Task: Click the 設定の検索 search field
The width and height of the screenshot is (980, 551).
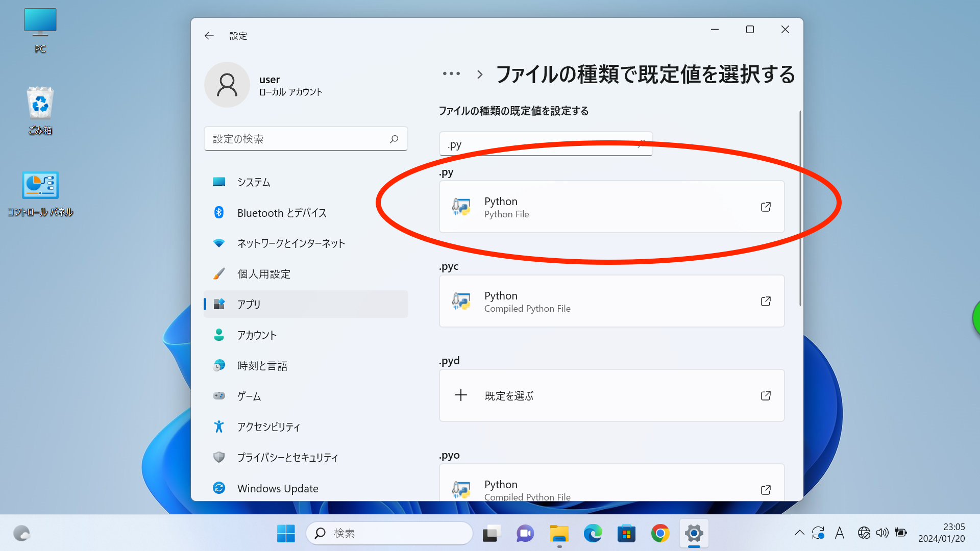Action: (x=305, y=138)
